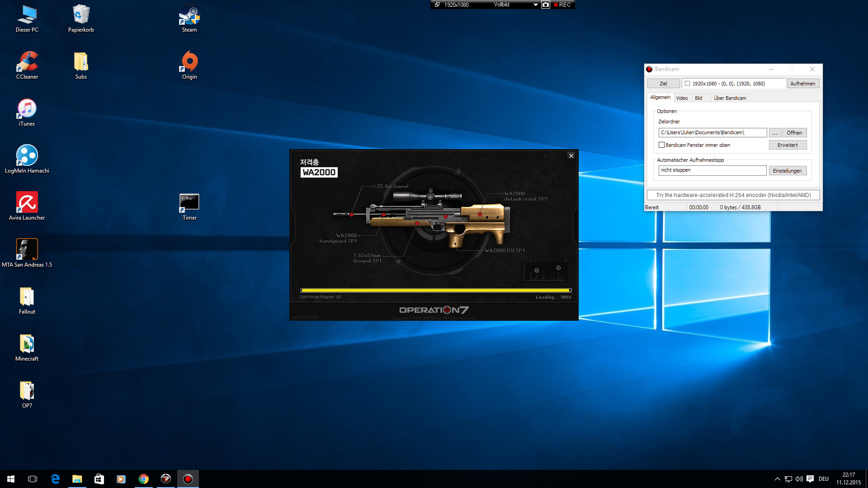Close the Operation7 loader window

[571, 155]
